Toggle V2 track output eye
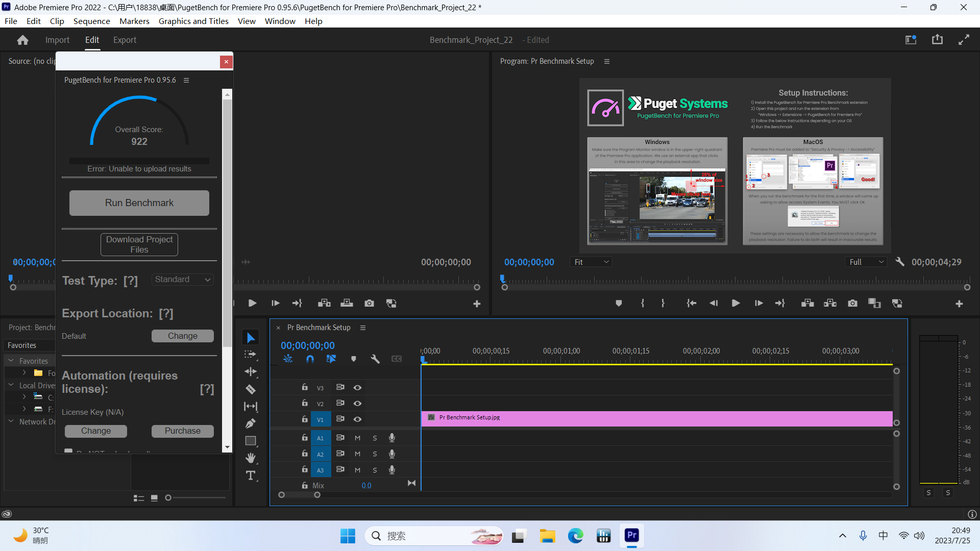980x551 pixels. (x=357, y=404)
